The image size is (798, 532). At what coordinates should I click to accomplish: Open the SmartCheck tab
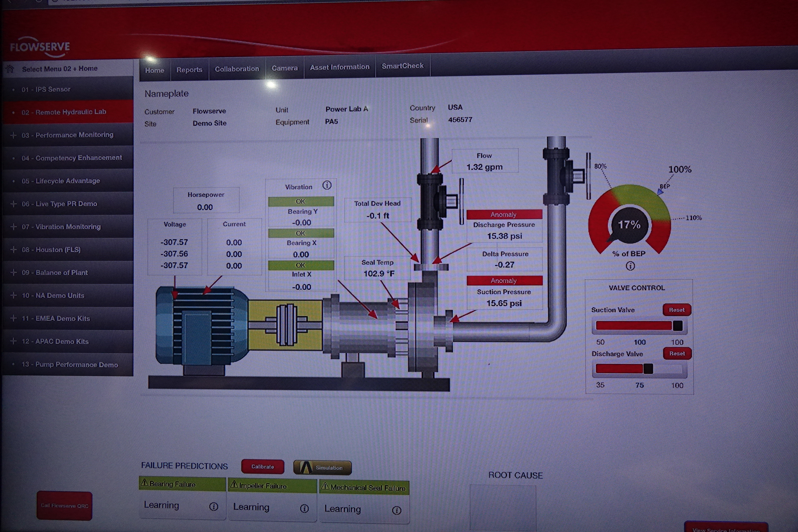tap(403, 66)
